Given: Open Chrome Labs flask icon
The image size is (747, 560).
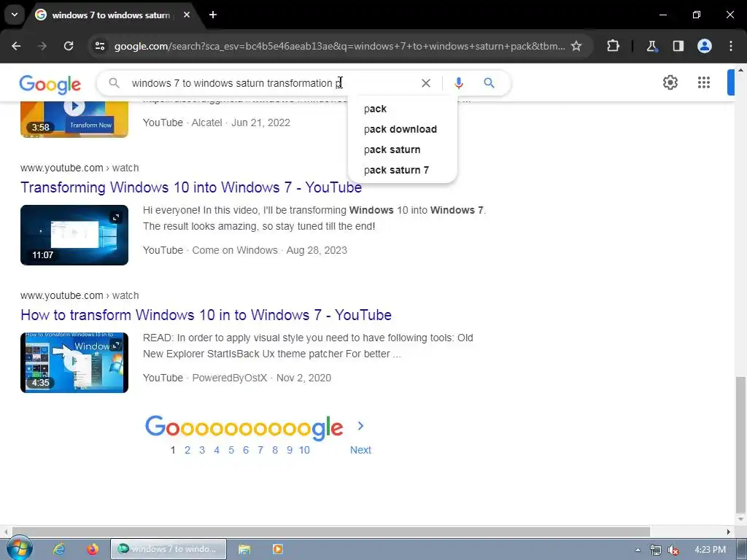Looking at the screenshot, I should coord(651,46).
